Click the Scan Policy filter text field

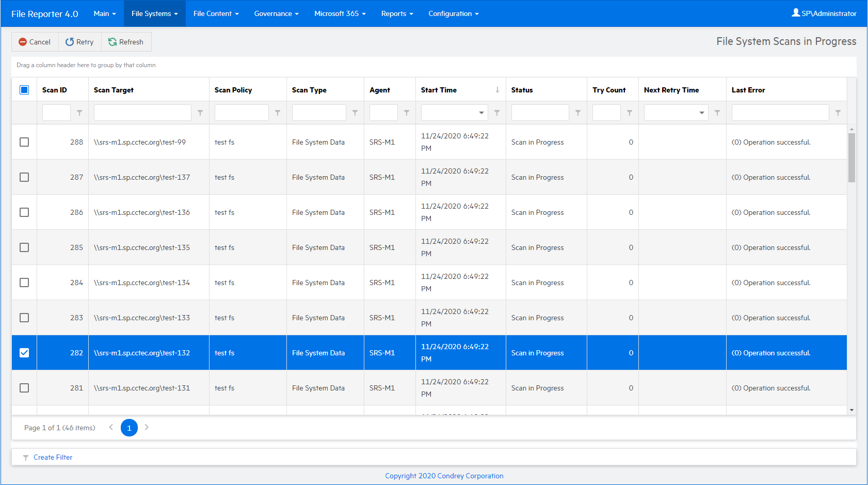242,113
